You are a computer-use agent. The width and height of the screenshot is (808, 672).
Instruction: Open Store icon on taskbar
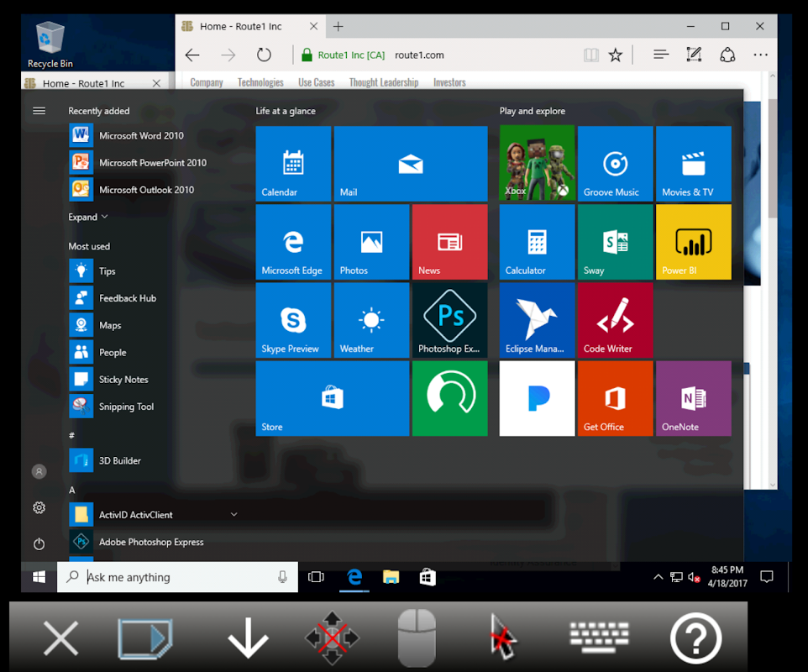coord(428,577)
